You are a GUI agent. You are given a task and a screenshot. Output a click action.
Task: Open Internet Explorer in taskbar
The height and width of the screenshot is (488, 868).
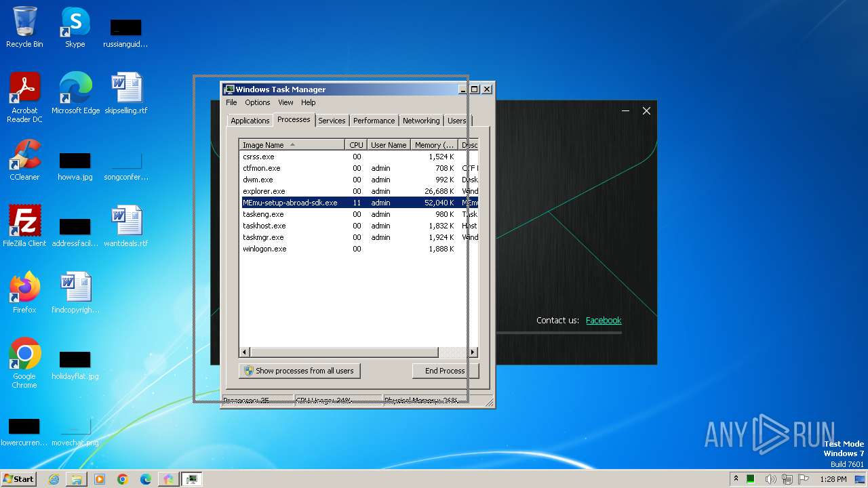pos(54,479)
